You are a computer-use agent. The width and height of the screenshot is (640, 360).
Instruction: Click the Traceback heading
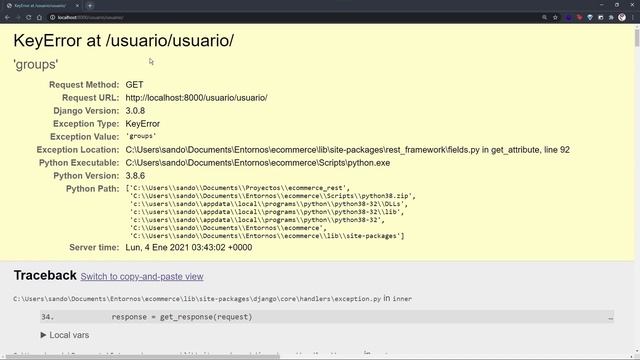(x=45, y=276)
